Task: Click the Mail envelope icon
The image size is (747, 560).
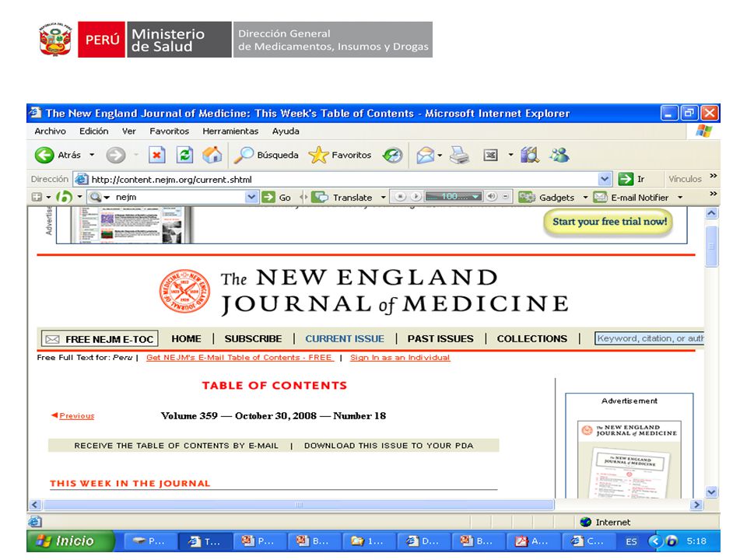Action: coord(425,156)
